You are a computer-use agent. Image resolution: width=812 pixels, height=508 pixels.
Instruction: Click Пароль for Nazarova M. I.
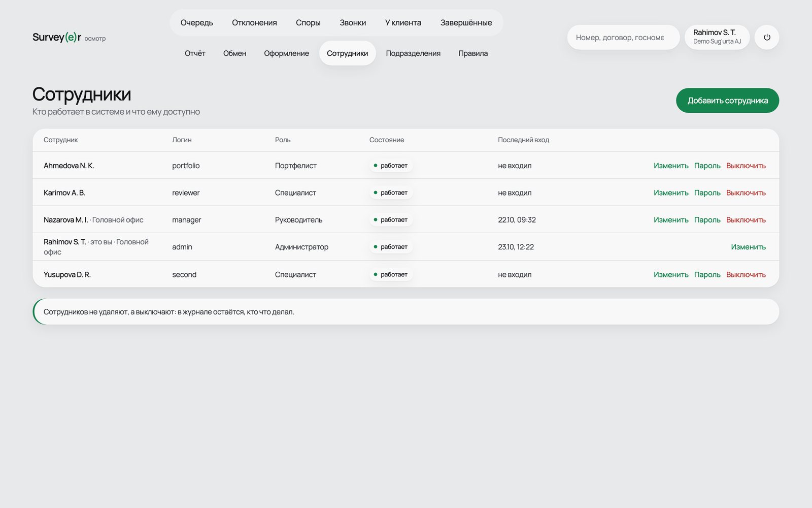[x=707, y=219]
